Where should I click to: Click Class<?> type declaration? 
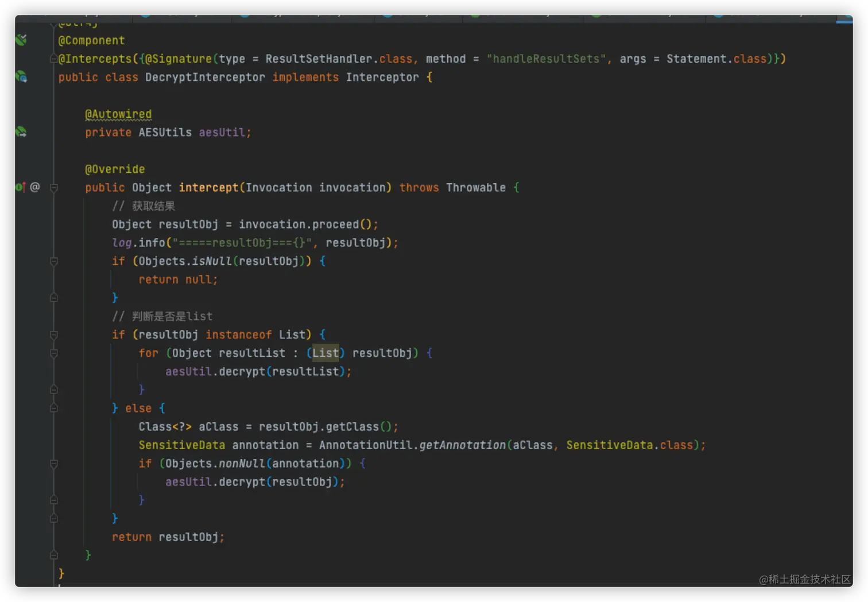coord(165,426)
